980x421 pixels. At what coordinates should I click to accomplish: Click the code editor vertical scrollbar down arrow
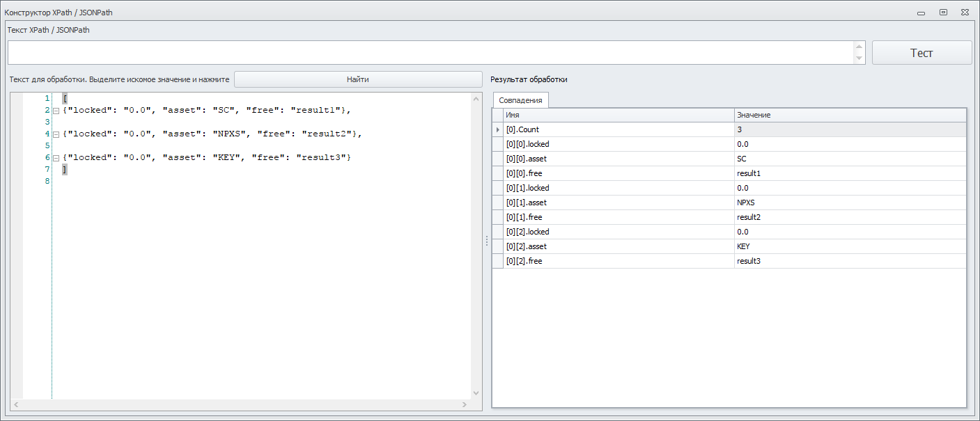[476, 392]
